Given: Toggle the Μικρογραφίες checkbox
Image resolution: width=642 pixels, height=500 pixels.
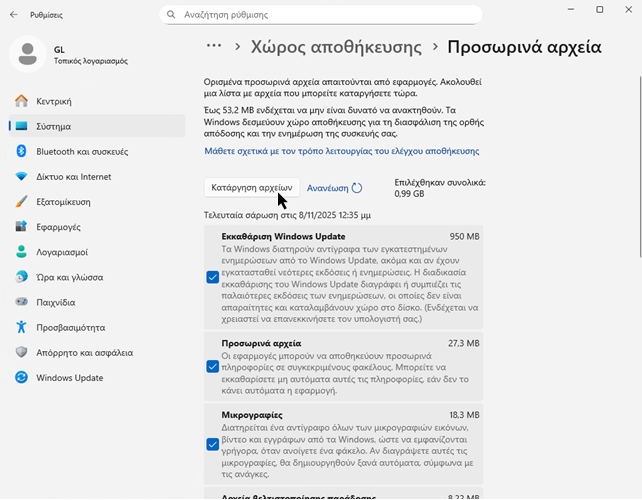Looking at the screenshot, I should pos(213,444).
